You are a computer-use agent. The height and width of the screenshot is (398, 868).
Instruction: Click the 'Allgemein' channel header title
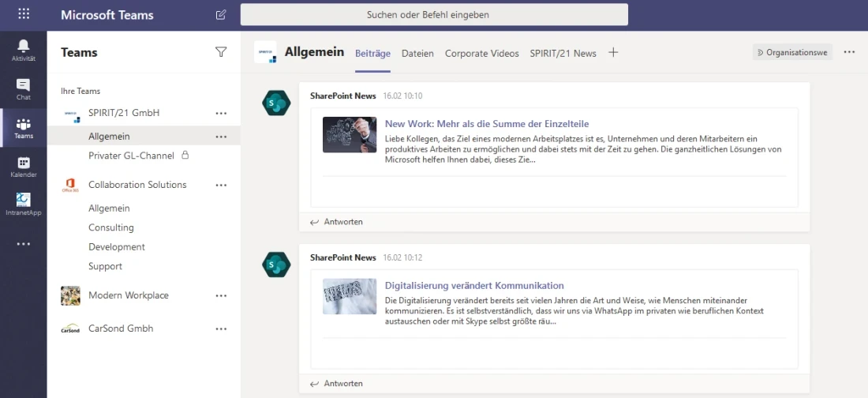point(314,52)
